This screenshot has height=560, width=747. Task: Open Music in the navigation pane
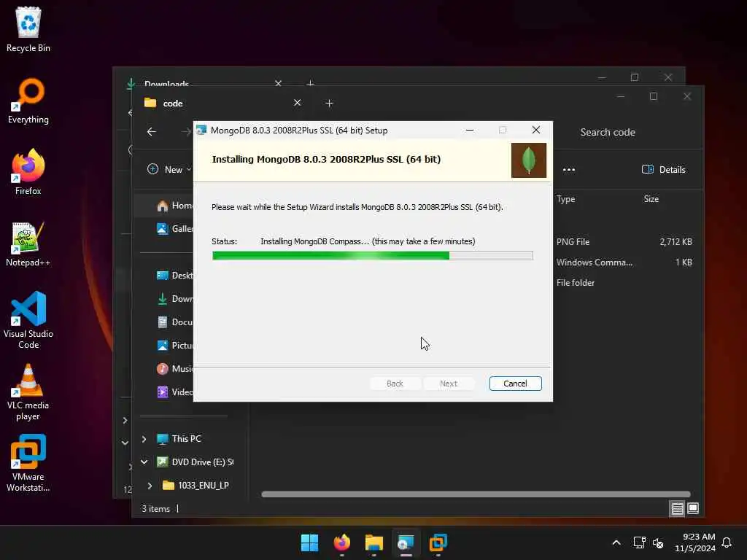pyautogui.click(x=175, y=369)
